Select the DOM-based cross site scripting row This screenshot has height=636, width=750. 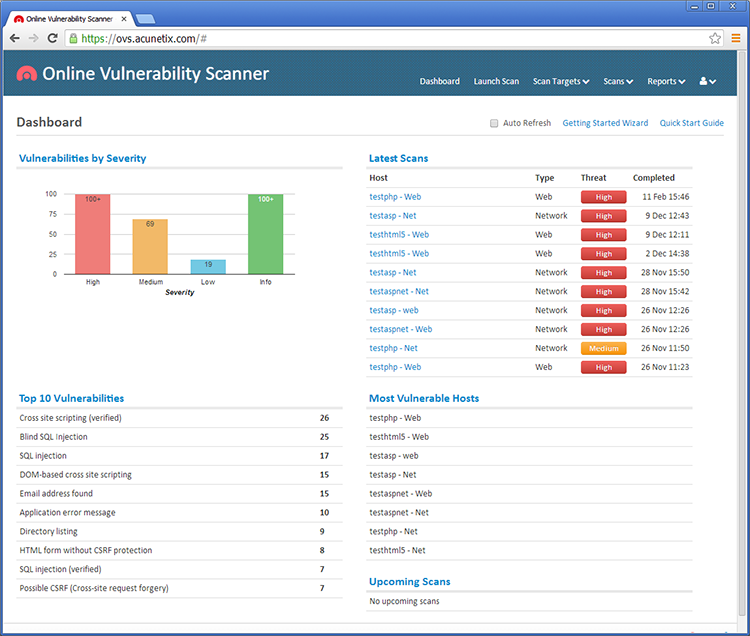[x=179, y=474]
